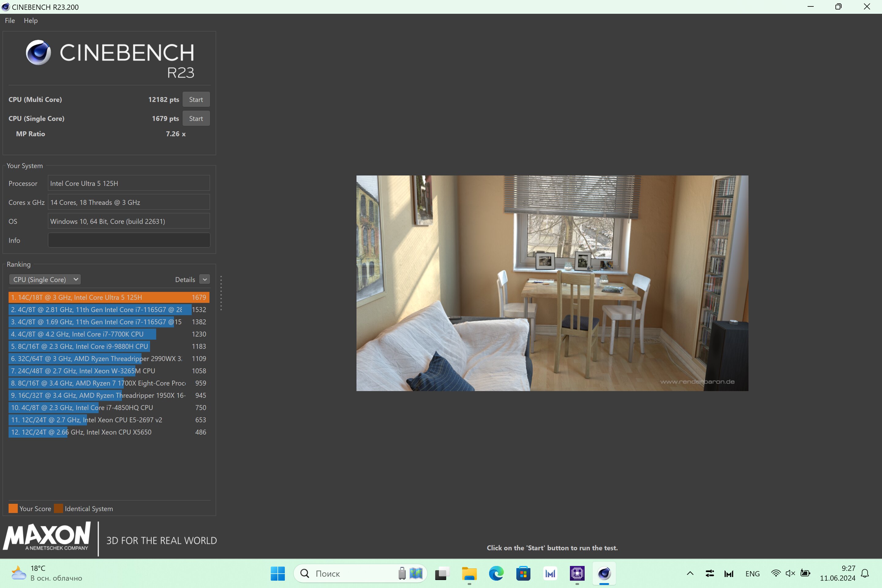Viewport: 882px width, 588px height.
Task: Click the Cinebench logo in the title bar
Action: (x=5, y=7)
